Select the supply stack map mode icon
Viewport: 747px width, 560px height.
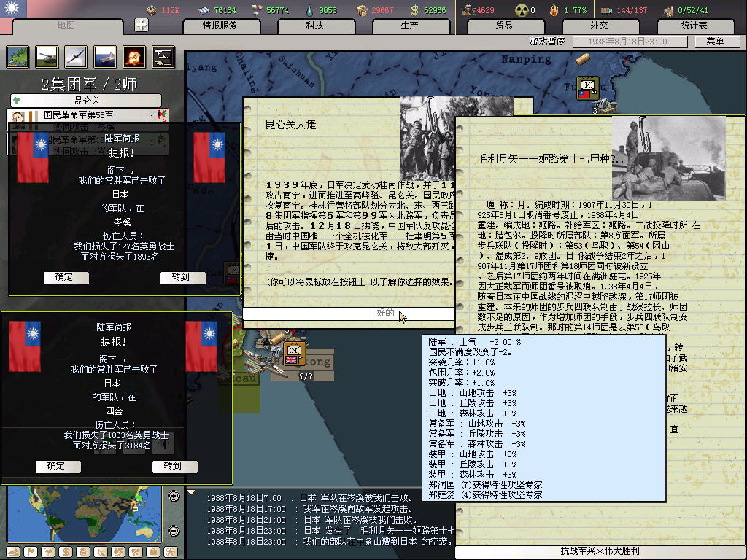(x=83, y=552)
